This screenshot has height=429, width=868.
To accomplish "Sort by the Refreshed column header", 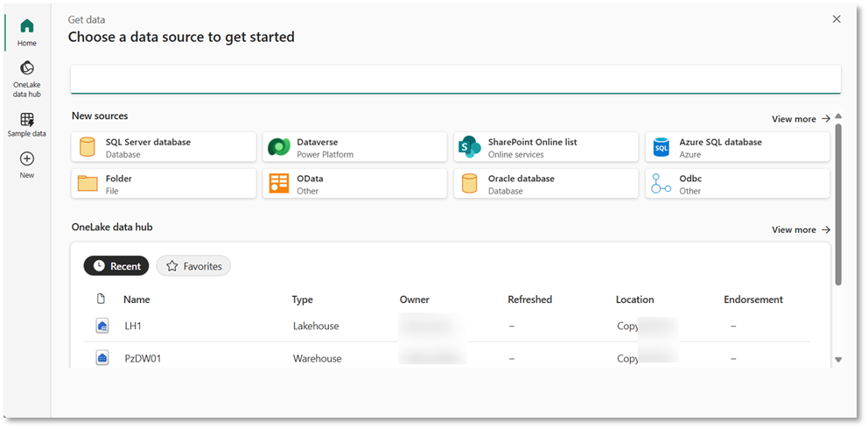I will click(529, 299).
